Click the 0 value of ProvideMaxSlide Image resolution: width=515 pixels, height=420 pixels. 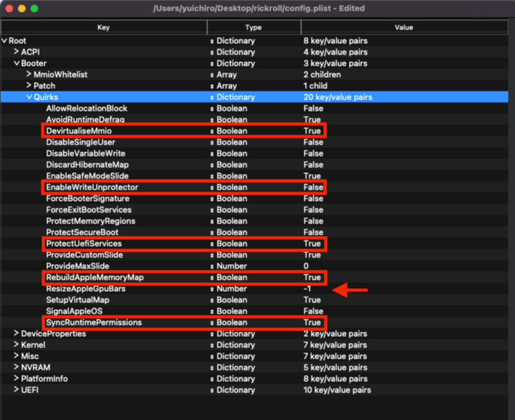pyautogui.click(x=306, y=266)
